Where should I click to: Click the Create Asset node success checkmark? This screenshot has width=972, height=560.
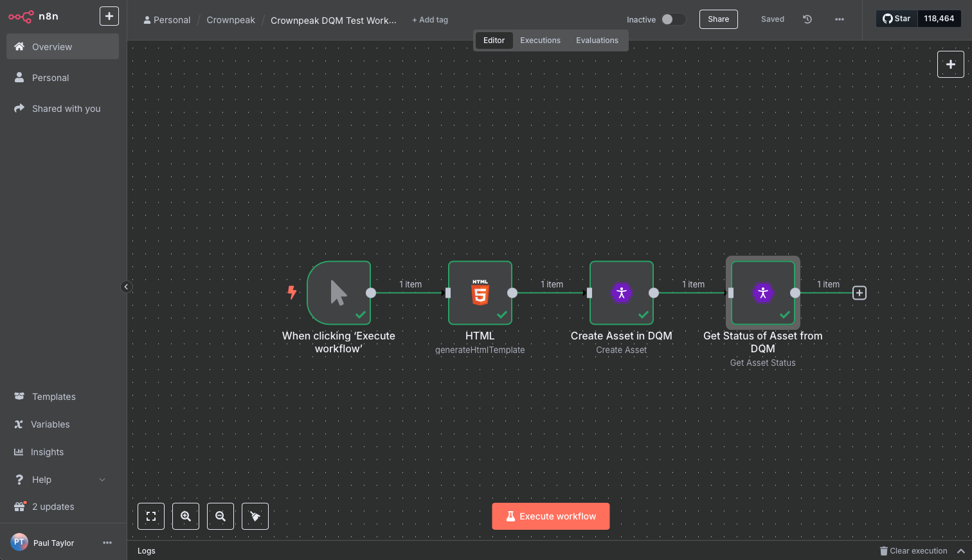pos(643,315)
